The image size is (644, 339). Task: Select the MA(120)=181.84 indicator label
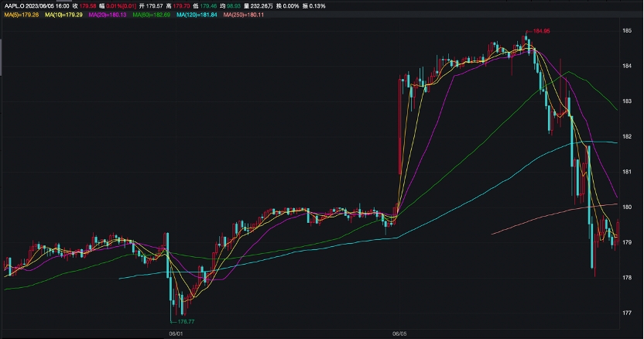(197, 15)
